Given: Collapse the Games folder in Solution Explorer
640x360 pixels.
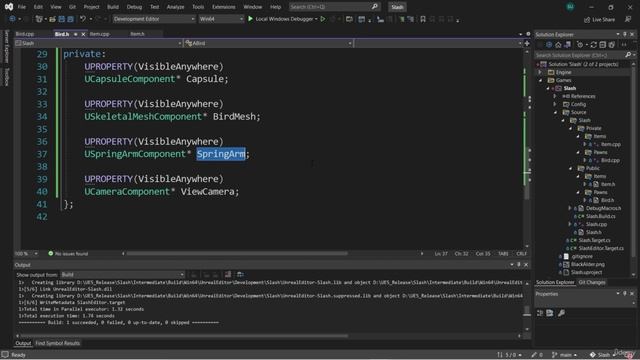Looking at the screenshot, I should (540, 80).
